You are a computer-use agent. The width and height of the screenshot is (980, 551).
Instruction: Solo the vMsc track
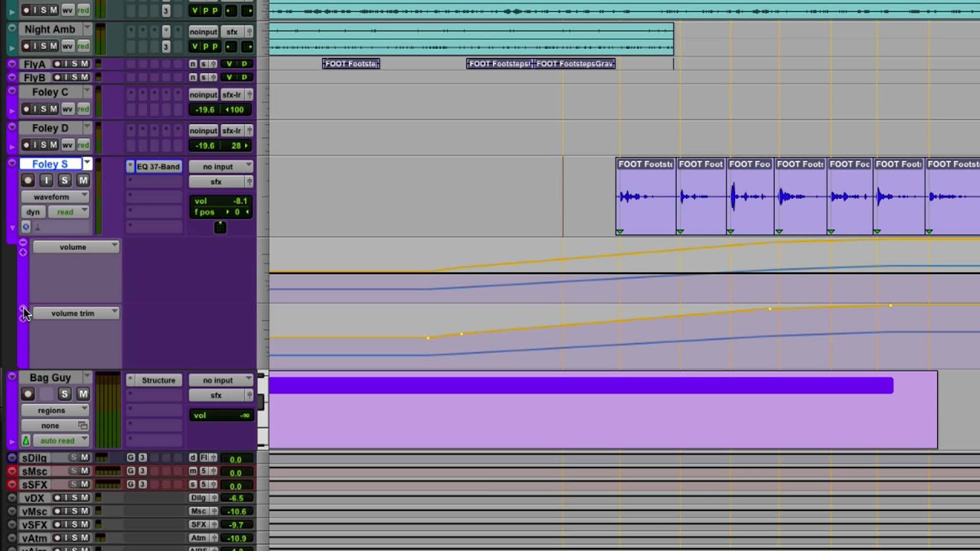(x=75, y=511)
